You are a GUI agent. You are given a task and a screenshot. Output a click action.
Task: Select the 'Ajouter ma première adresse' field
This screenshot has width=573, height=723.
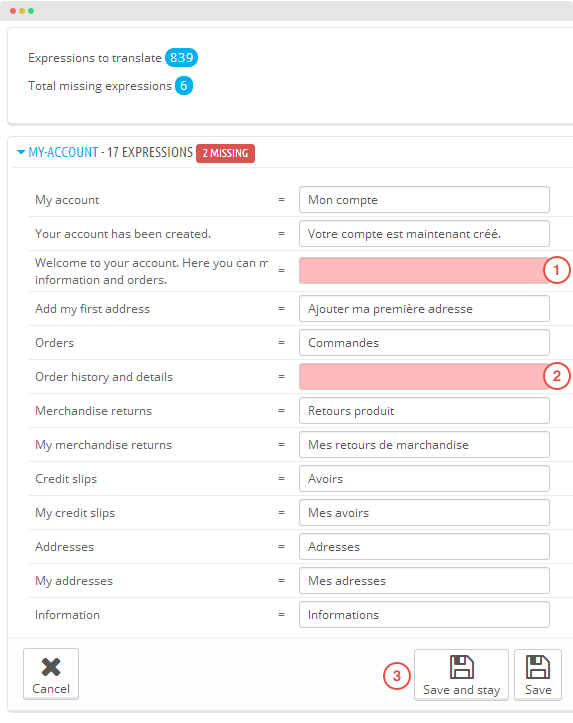[424, 308]
